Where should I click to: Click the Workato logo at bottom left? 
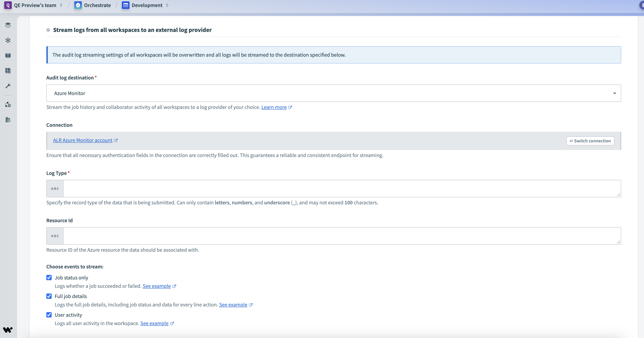click(8, 330)
